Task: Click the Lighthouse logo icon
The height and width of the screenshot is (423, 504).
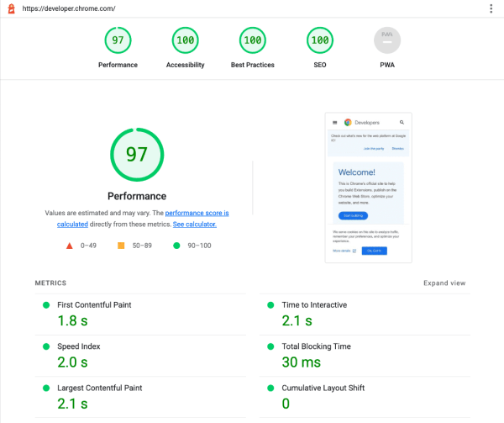Action: click(x=9, y=8)
